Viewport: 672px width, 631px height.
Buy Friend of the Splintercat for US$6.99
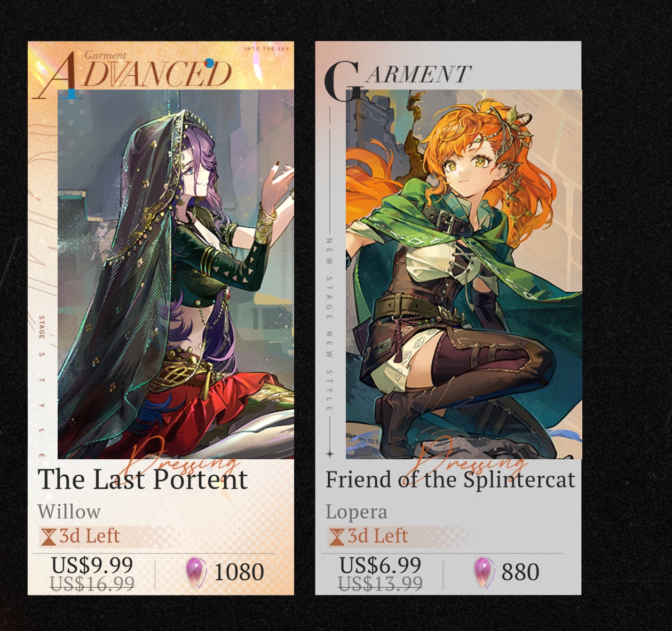(380, 565)
